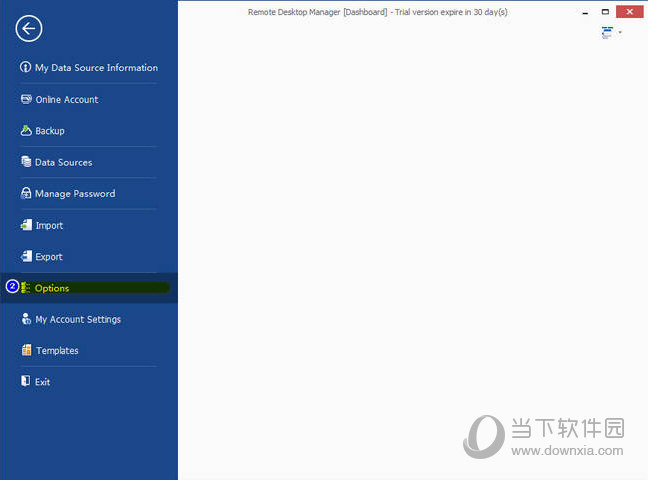Click the Data Sources database icon
Screen dimensions: 648x480
coord(26,162)
